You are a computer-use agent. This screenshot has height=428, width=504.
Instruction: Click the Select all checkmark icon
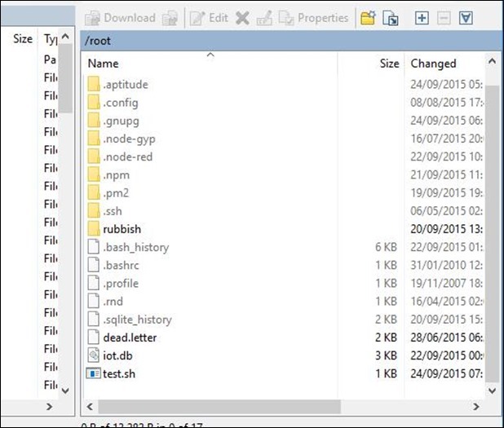tap(466, 18)
